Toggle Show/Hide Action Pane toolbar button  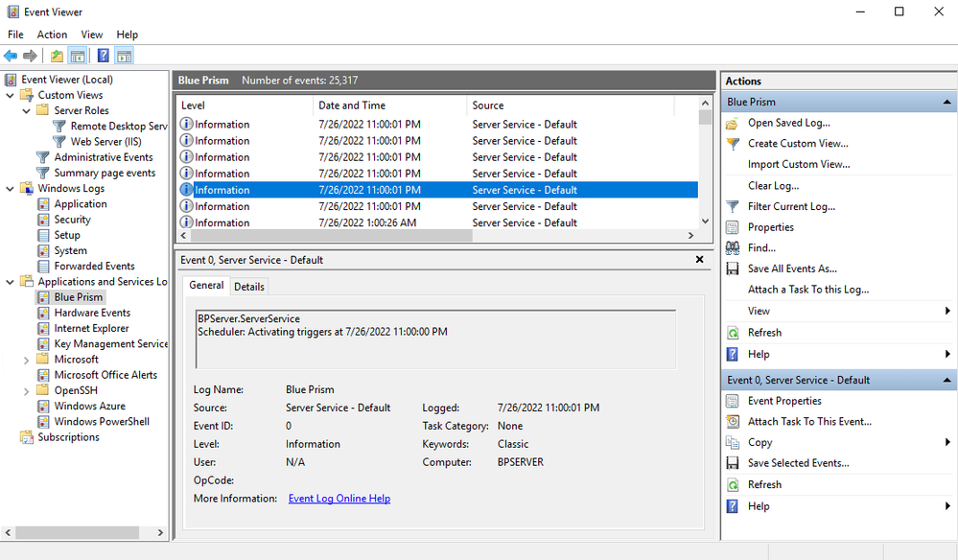124,56
